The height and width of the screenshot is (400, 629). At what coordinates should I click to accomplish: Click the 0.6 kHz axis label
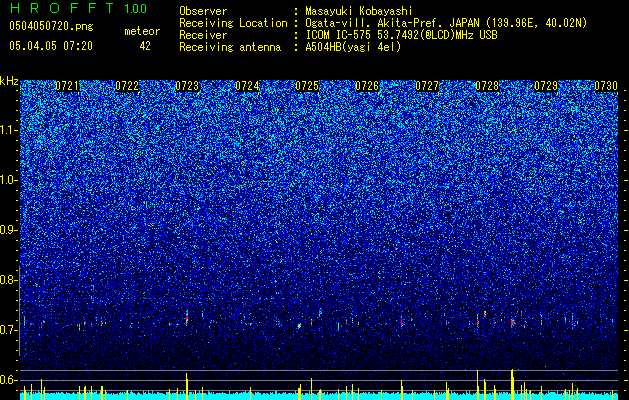pos(9,380)
